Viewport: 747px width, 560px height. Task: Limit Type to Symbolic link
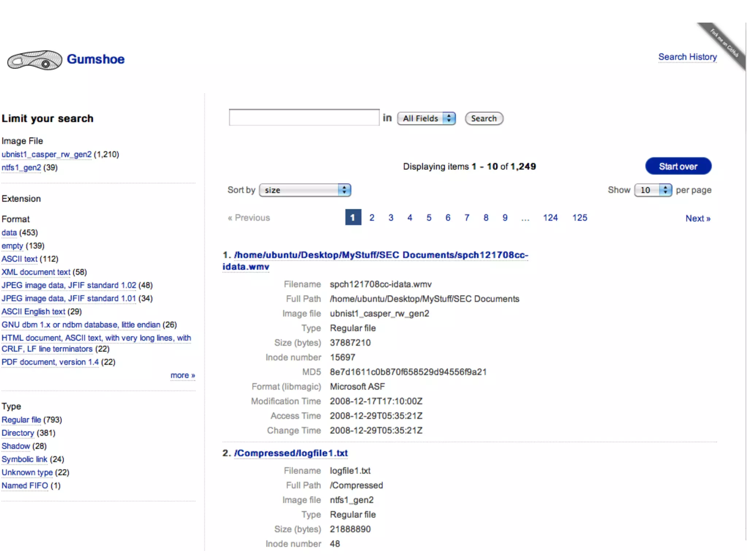(x=24, y=459)
